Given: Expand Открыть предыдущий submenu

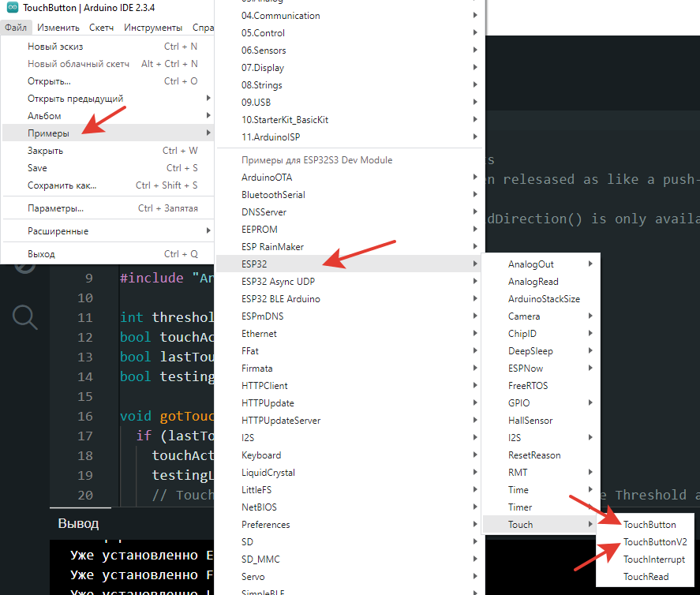Looking at the screenshot, I should click(x=108, y=98).
